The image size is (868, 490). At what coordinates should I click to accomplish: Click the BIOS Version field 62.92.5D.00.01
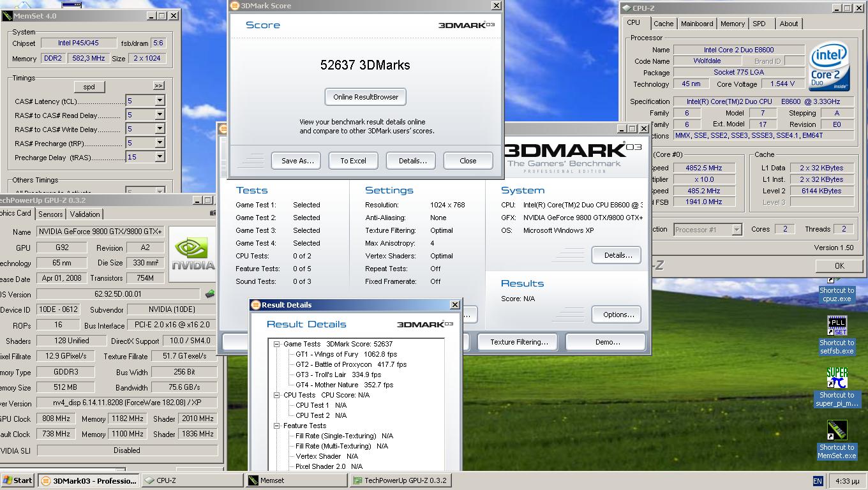[118, 294]
